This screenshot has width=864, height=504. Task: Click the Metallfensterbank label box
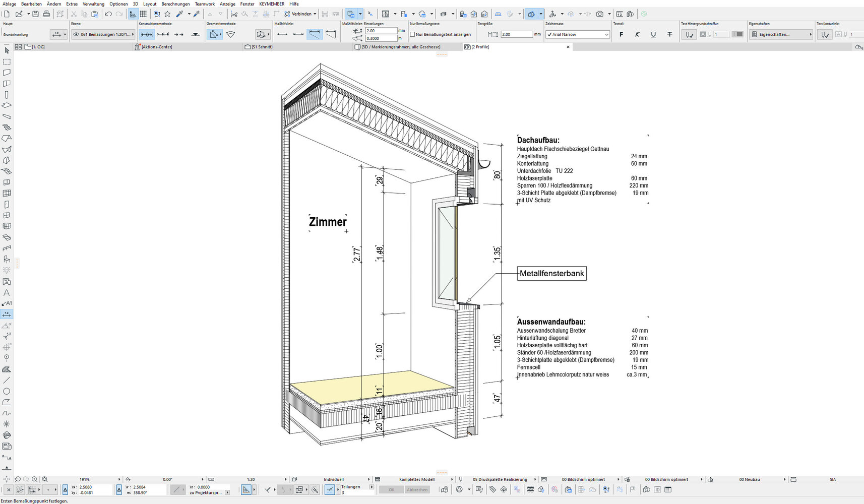(552, 274)
